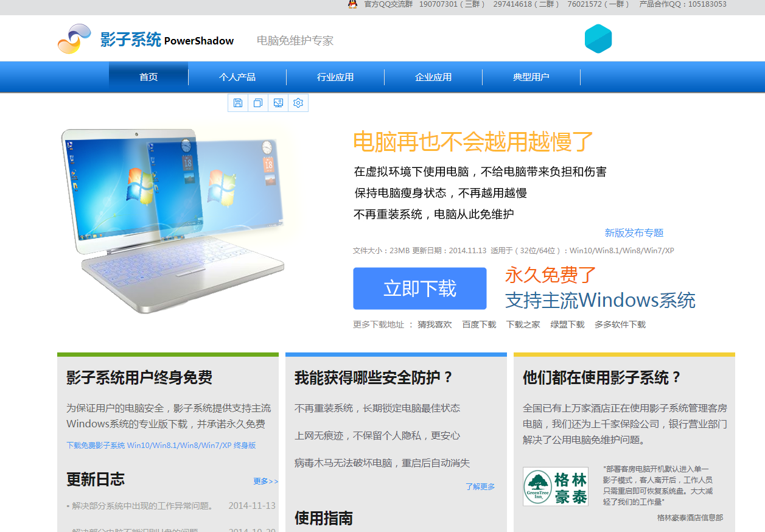Screen dimensions: 765x532
Task: Click the heading 我能获得哪些安全防护？
Action: [374, 378]
